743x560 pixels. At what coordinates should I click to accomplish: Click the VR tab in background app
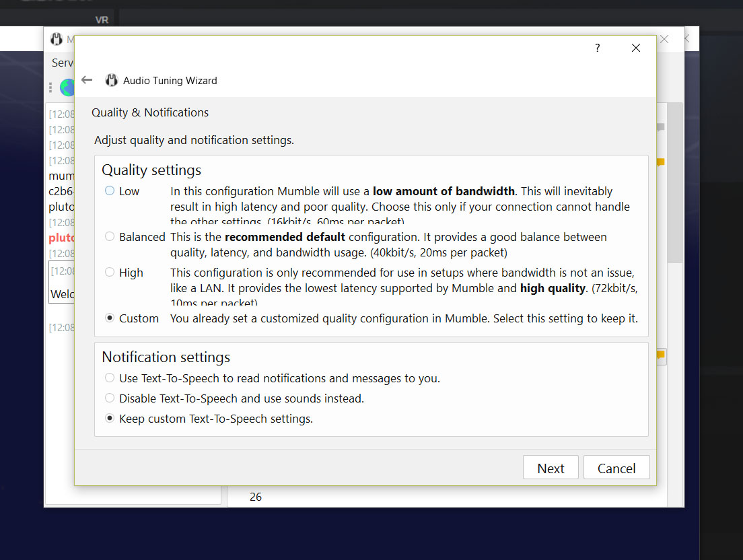click(x=102, y=20)
